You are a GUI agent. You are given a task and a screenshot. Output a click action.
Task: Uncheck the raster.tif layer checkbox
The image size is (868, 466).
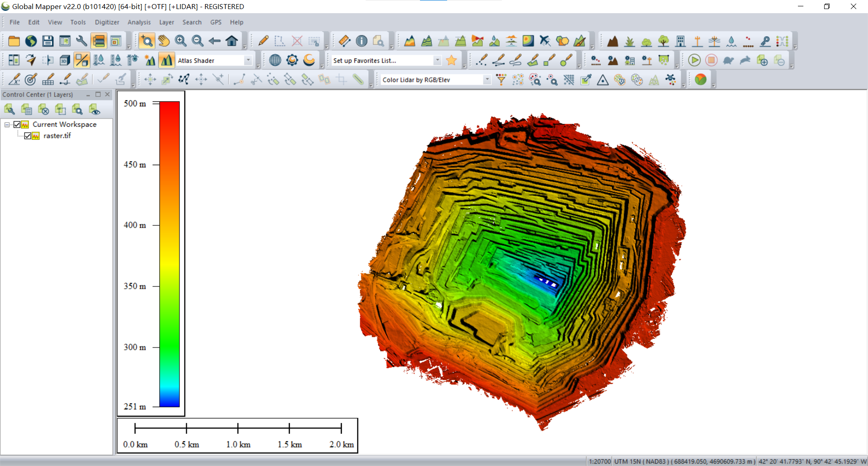pyautogui.click(x=28, y=136)
